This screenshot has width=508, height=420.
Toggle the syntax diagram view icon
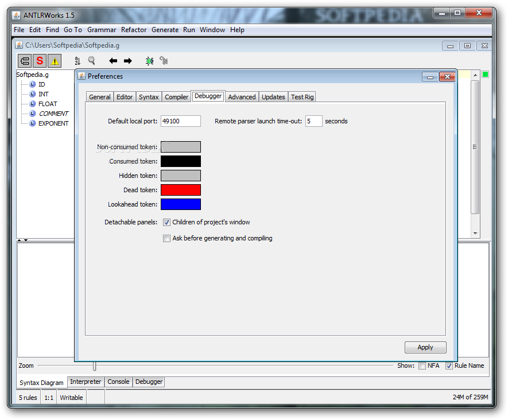25,61
